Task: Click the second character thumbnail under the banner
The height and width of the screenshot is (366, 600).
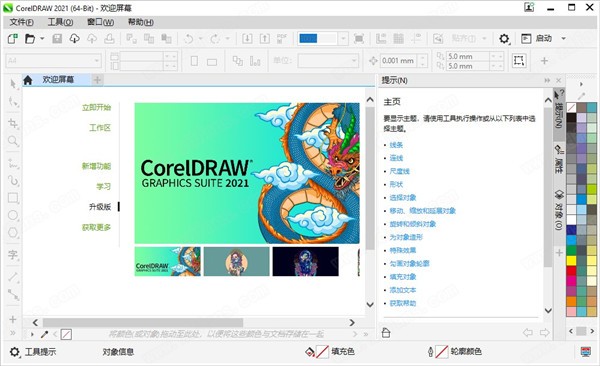Action: click(236, 261)
